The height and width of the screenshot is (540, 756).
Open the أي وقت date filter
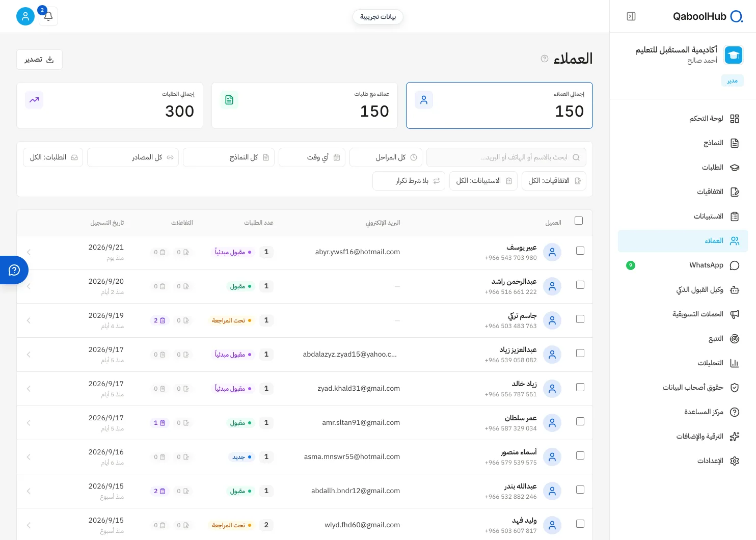click(x=312, y=157)
